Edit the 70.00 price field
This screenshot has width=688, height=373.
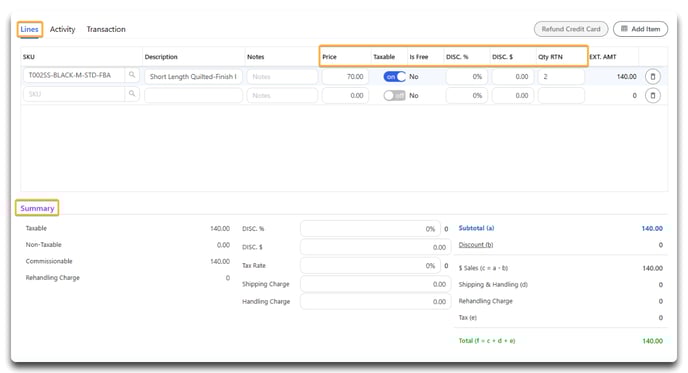click(345, 76)
